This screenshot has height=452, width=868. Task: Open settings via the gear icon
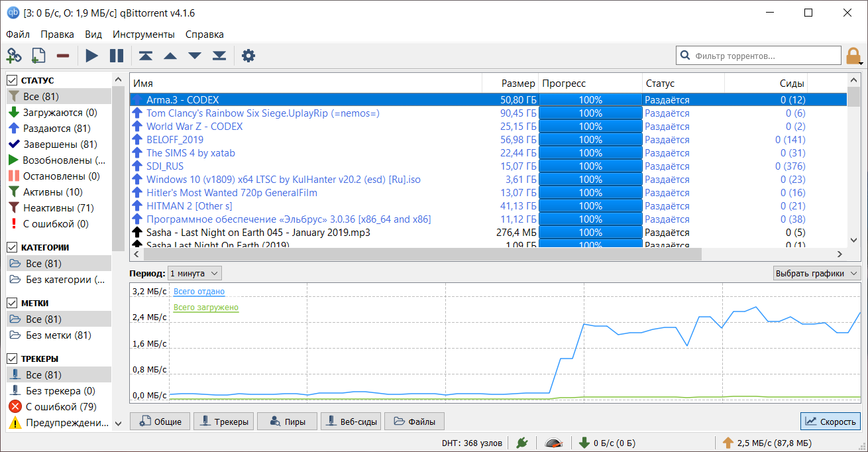(x=248, y=56)
